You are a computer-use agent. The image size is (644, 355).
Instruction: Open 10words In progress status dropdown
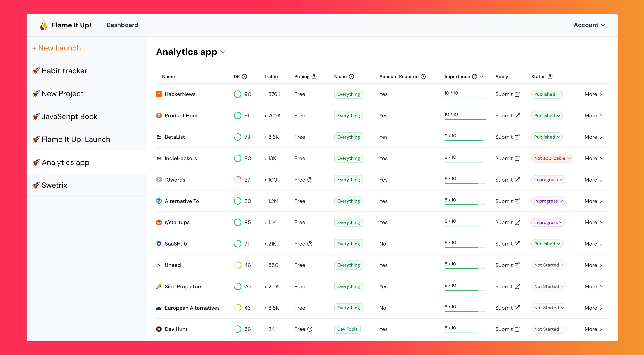coord(548,179)
